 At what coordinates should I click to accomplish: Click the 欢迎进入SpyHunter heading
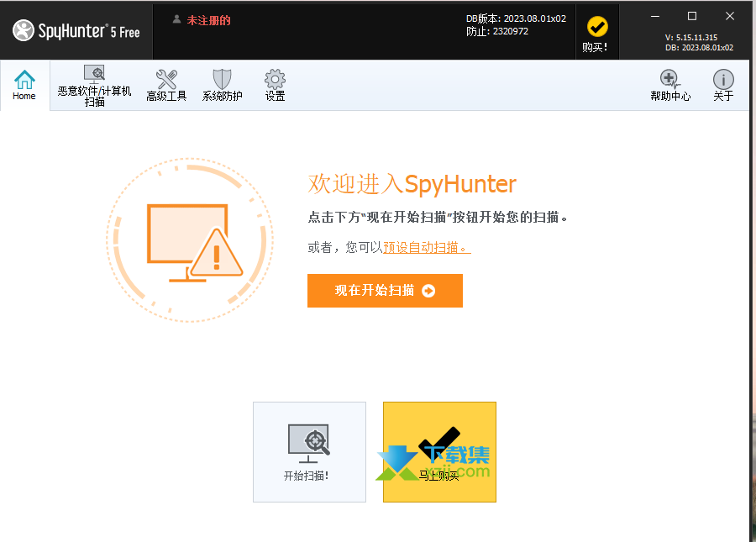(x=412, y=184)
